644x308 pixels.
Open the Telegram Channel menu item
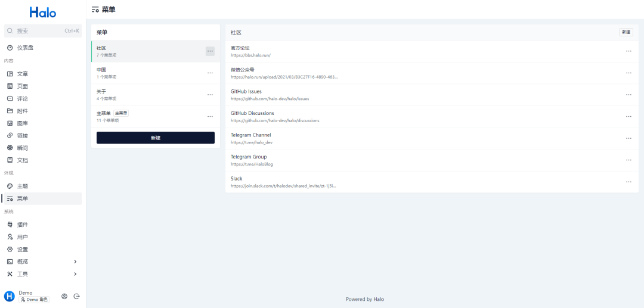(x=432, y=138)
